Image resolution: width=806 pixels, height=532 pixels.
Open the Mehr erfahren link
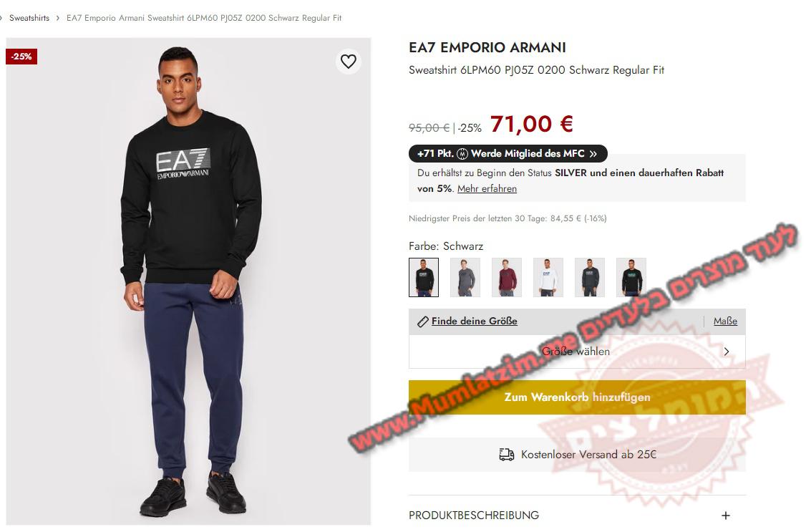point(487,188)
